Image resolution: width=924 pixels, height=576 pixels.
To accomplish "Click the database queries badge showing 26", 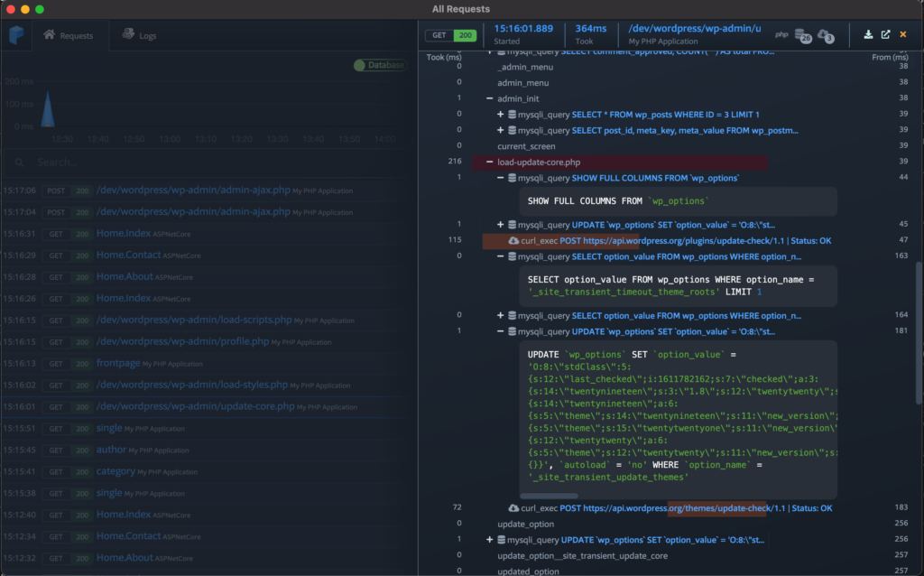I will [803, 36].
